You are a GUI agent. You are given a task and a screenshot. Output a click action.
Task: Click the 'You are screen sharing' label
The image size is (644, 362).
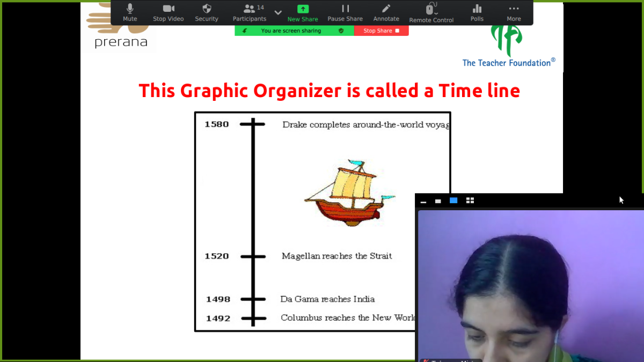click(290, 31)
